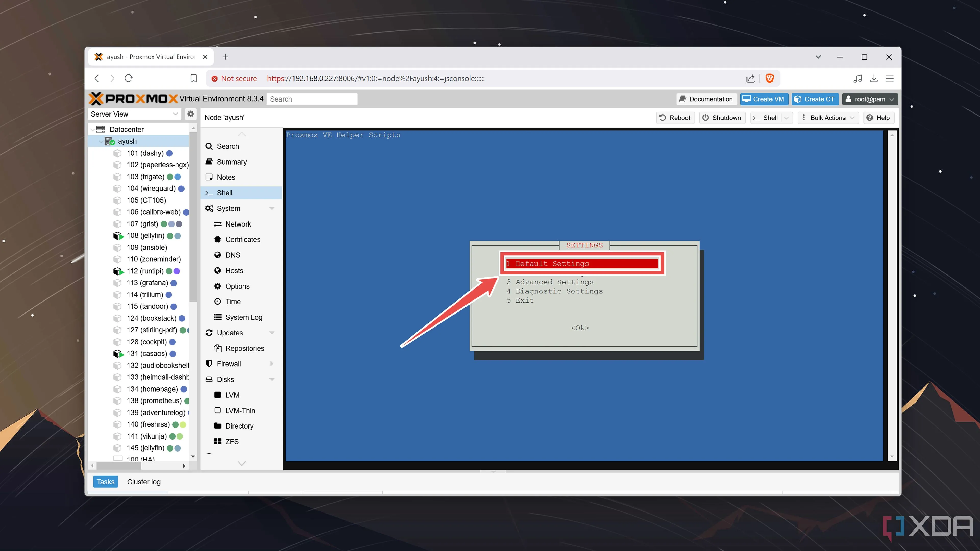Click the note icon beside Notes
The height and width of the screenshot is (551, 980).
click(x=209, y=177)
